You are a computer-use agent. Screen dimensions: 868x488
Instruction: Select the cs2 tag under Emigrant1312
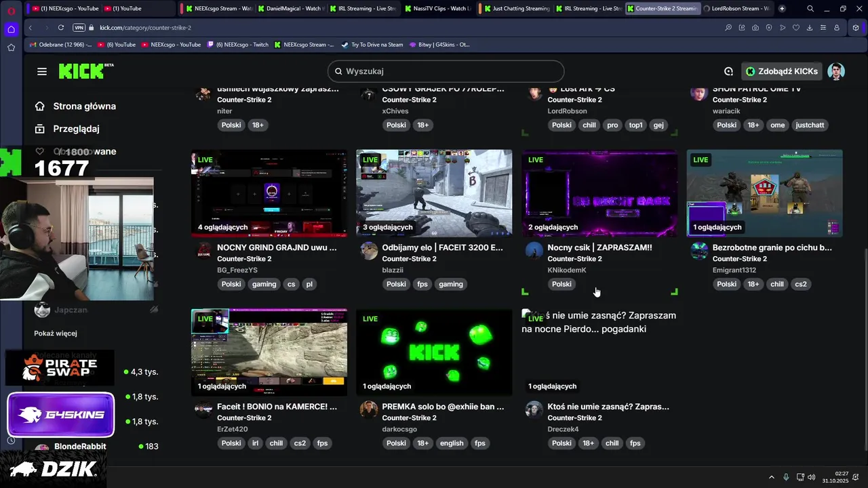(801, 285)
